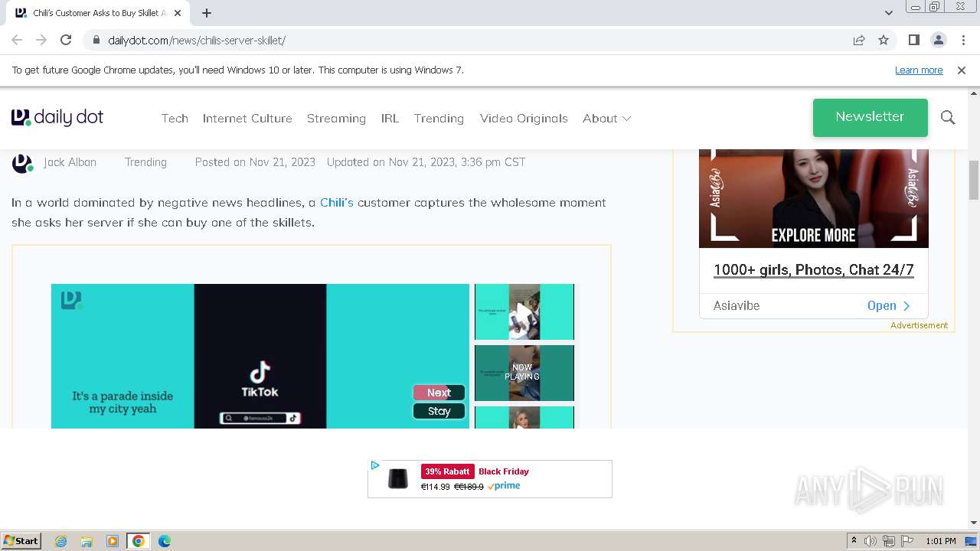Play the first video playlist thumbnail
Viewport: 980px width, 551px height.
coord(524,311)
